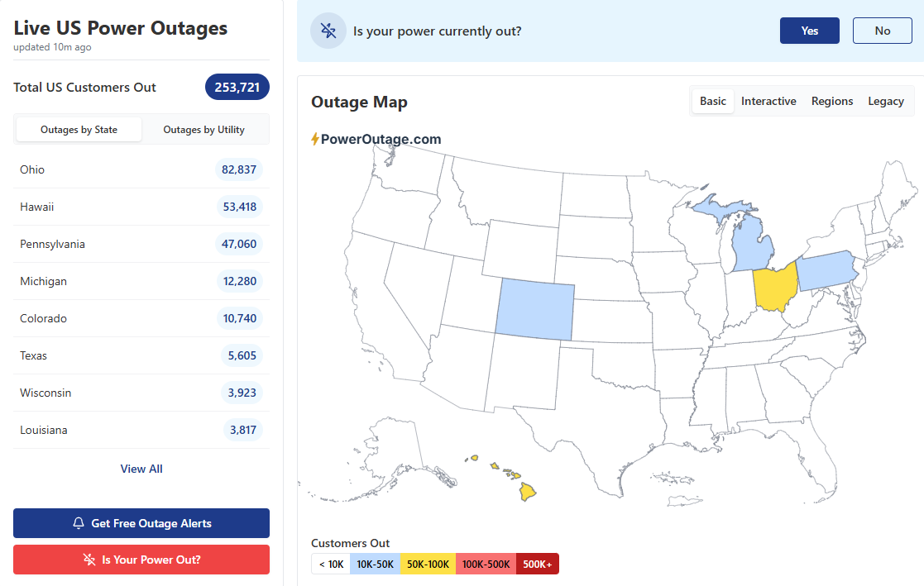Open the Pennsylvania row in the list
924x586 pixels.
point(141,244)
